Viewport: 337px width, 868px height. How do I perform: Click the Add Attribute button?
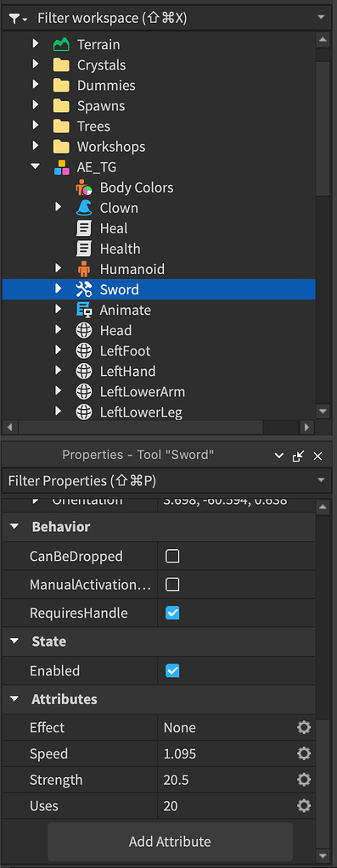(170, 842)
